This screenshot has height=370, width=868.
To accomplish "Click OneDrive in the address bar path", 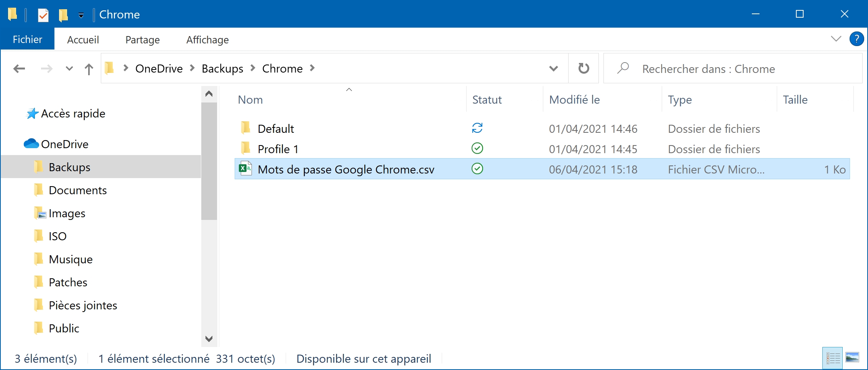I will 159,69.
